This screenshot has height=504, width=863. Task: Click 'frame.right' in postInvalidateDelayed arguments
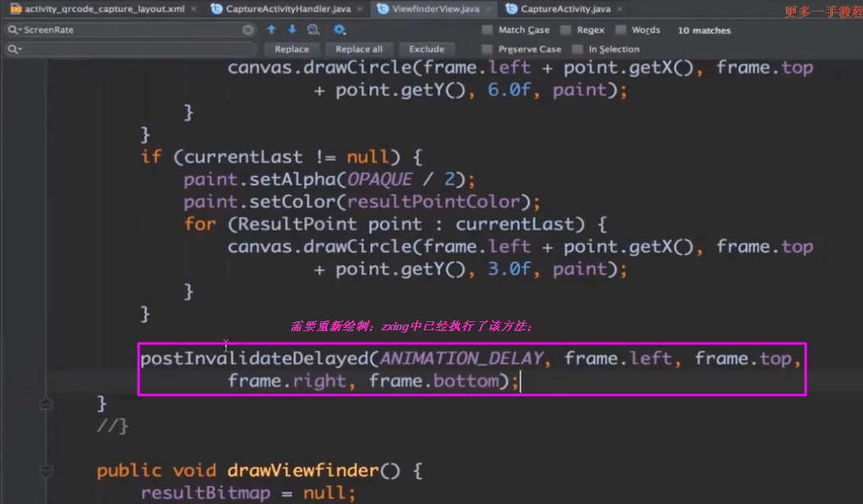(287, 381)
